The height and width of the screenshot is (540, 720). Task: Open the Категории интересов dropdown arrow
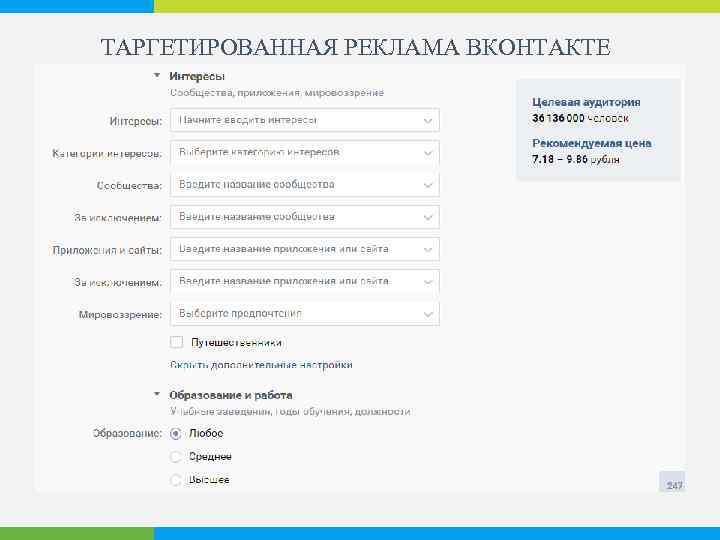coord(428,153)
